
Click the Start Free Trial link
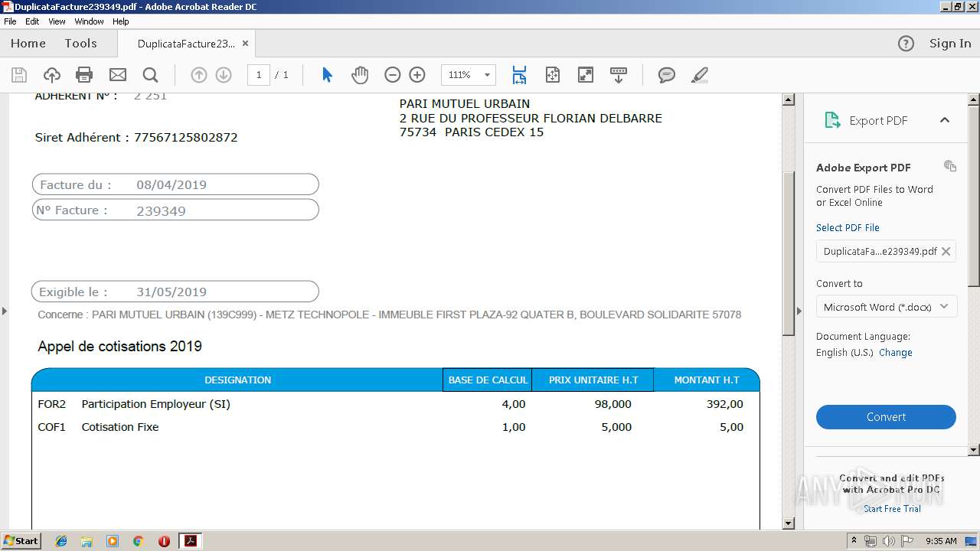892,509
